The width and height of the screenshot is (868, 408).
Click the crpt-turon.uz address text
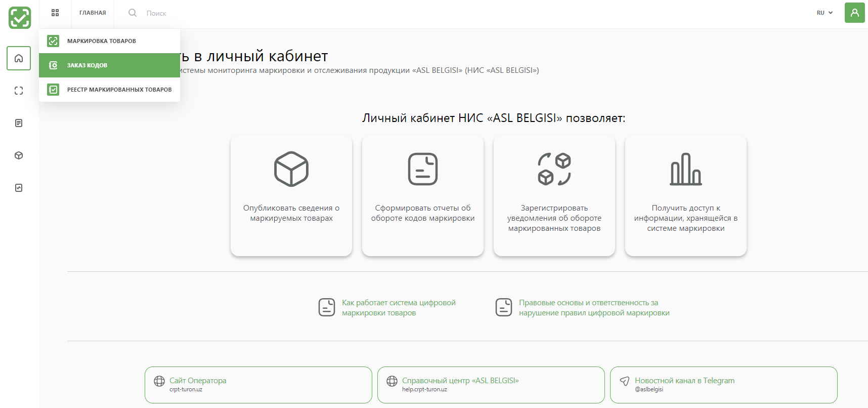click(186, 389)
